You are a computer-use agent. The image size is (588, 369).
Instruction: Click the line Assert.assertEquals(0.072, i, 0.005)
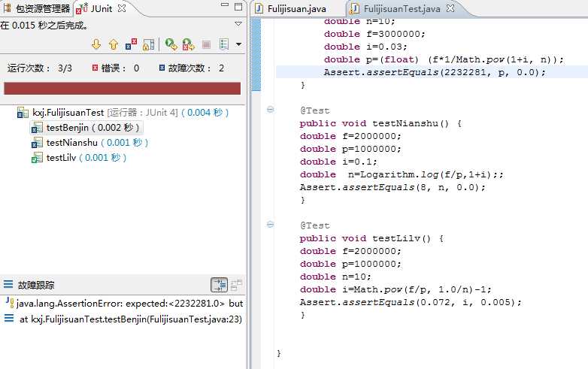(411, 302)
